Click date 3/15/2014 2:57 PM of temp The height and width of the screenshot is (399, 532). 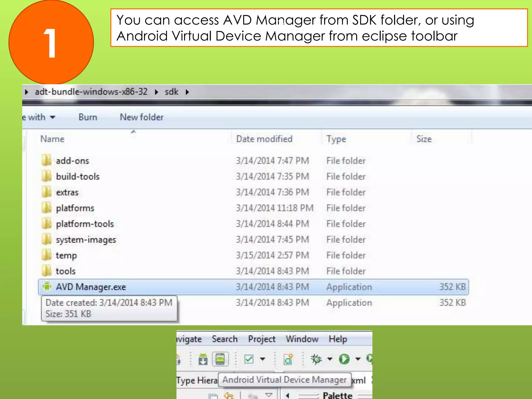(272, 255)
